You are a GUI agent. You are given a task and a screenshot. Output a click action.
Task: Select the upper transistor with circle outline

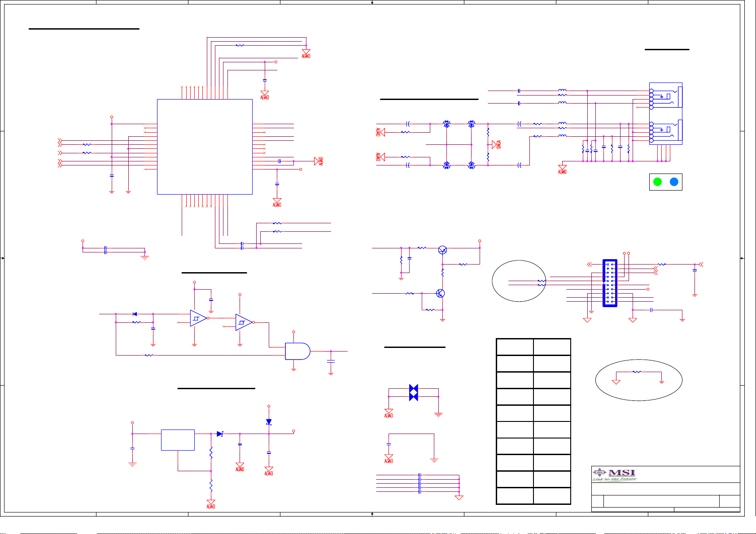(442, 250)
